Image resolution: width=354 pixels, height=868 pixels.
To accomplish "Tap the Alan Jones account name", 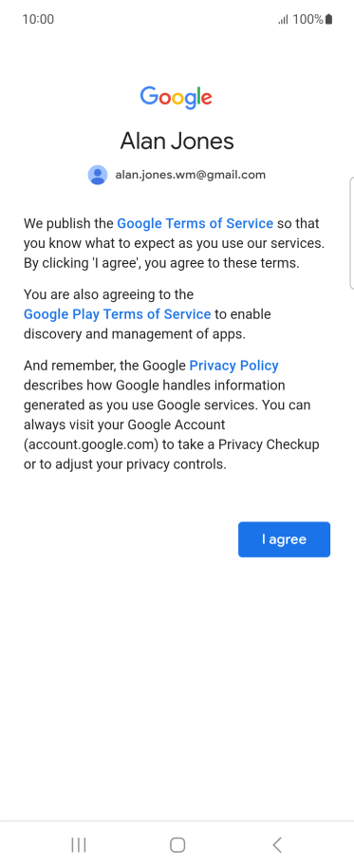I will tap(177, 141).
